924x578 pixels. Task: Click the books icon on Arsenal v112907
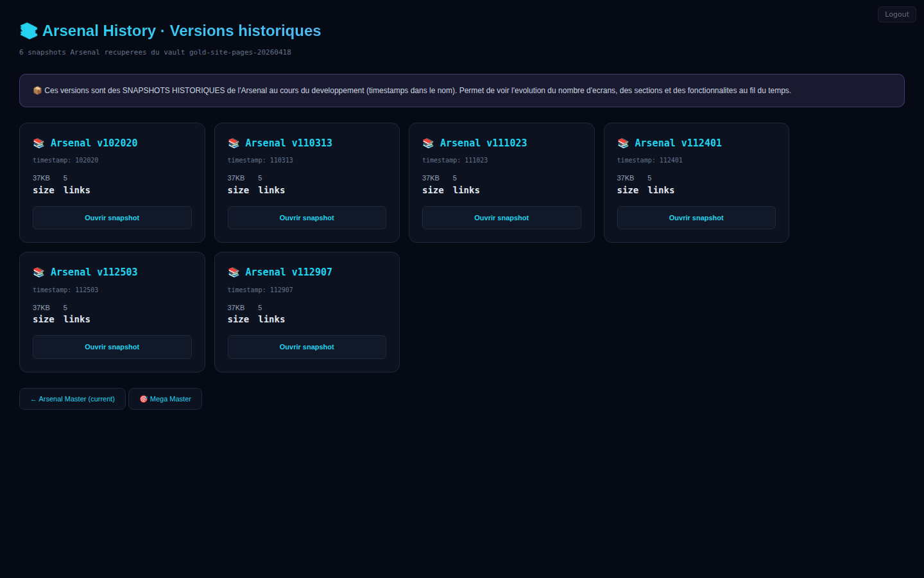[234, 272]
